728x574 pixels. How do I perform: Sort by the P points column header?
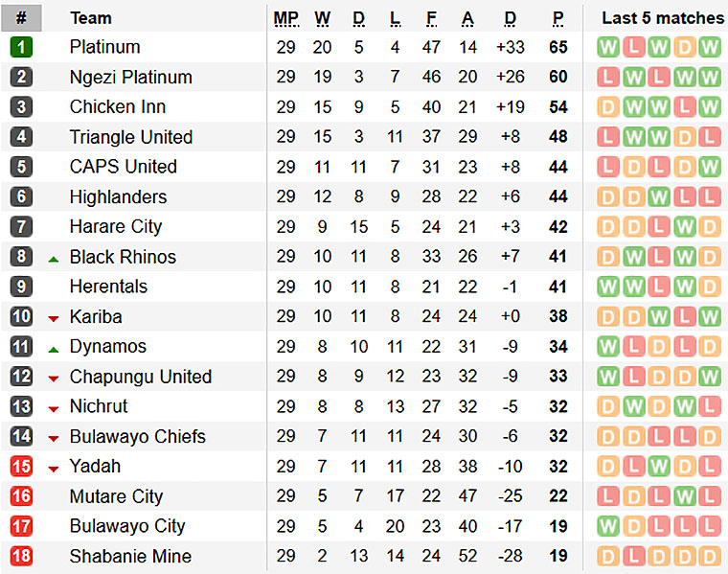point(558,18)
